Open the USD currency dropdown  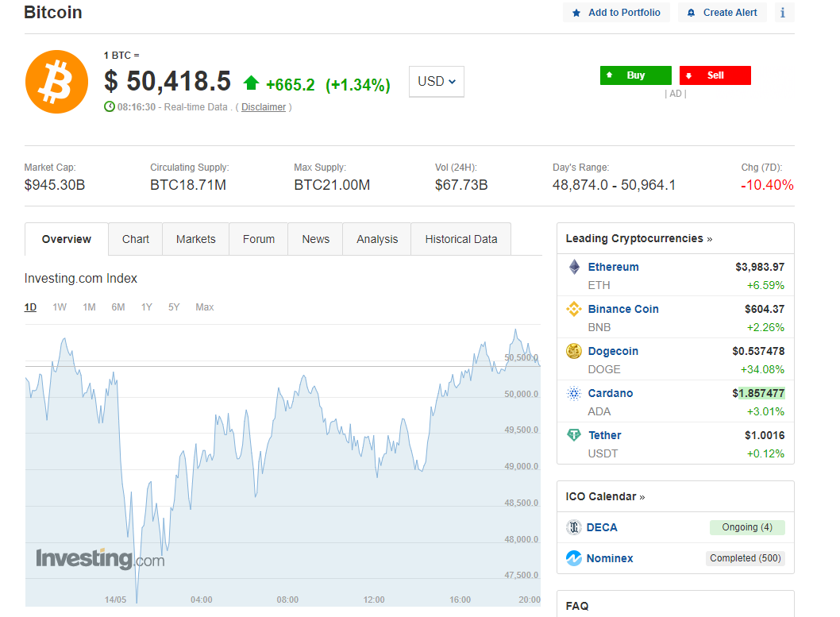(437, 82)
